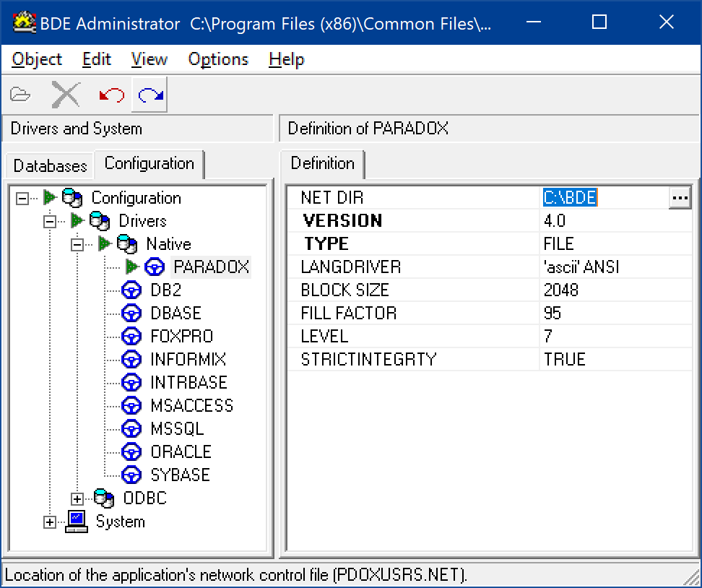The image size is (702, 588).
Task: Click the SYBASE driver icon
Action: (x=131, y=475)
